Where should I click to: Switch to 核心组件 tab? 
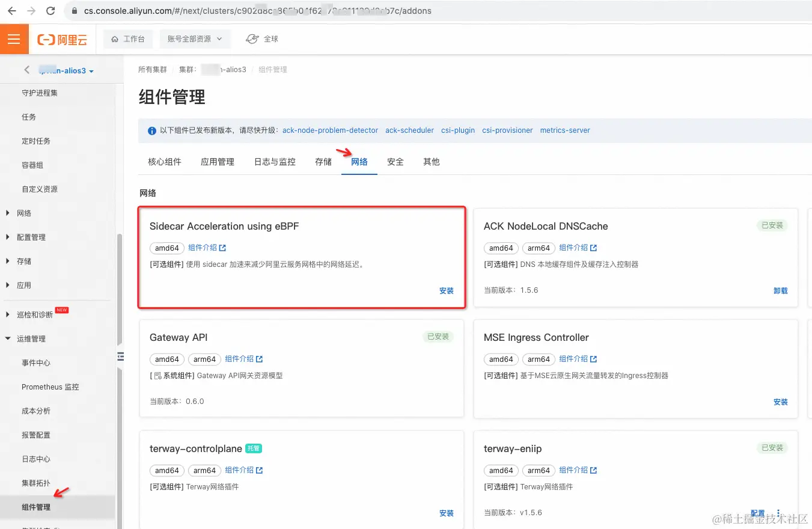(165, 162)
